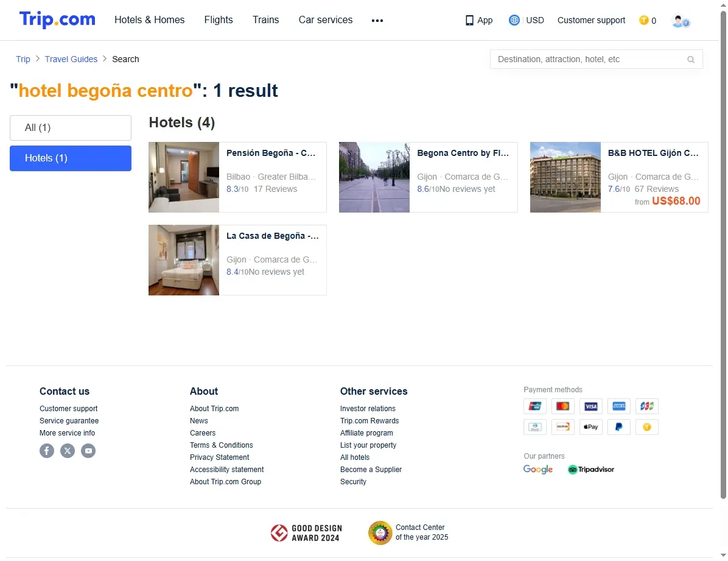The height and width of the screenshot is (561, 728).
Task: Click the Trip Coins payment icon
Action: pyautogui.click(x=647, y=426)
